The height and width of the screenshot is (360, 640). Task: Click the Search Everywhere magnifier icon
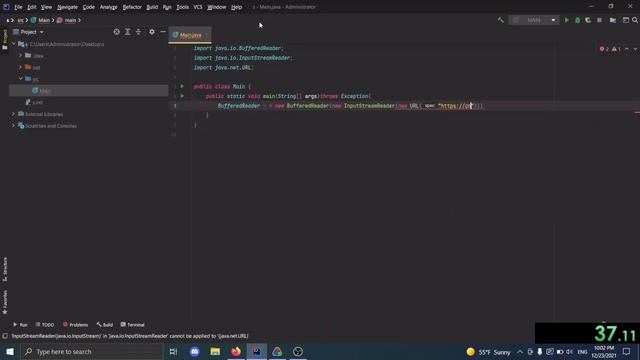coord(635,20)
